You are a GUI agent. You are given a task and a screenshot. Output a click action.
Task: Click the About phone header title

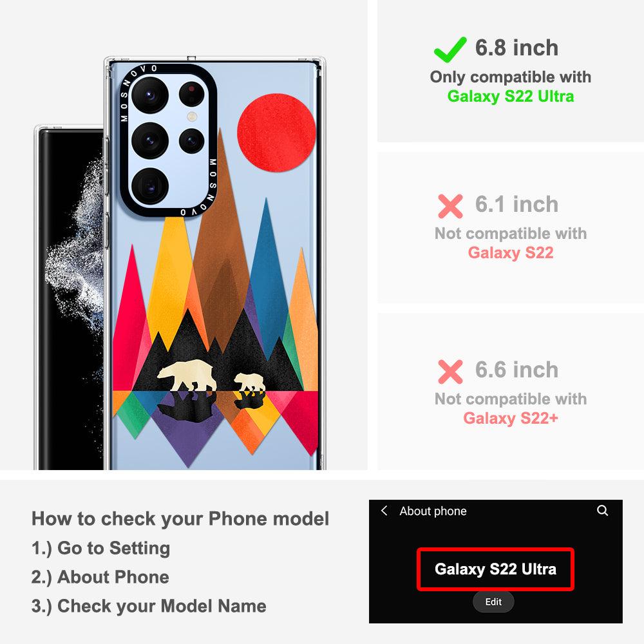(433, 511)
